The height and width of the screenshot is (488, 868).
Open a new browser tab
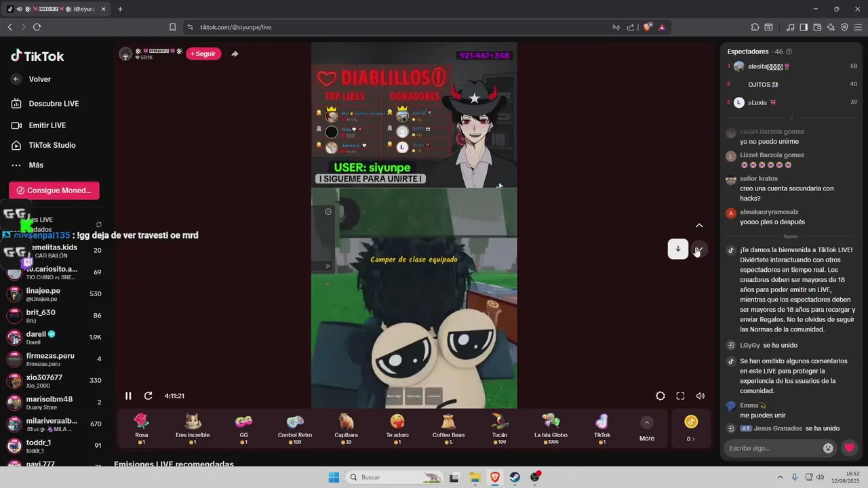[x=120, y=9]
